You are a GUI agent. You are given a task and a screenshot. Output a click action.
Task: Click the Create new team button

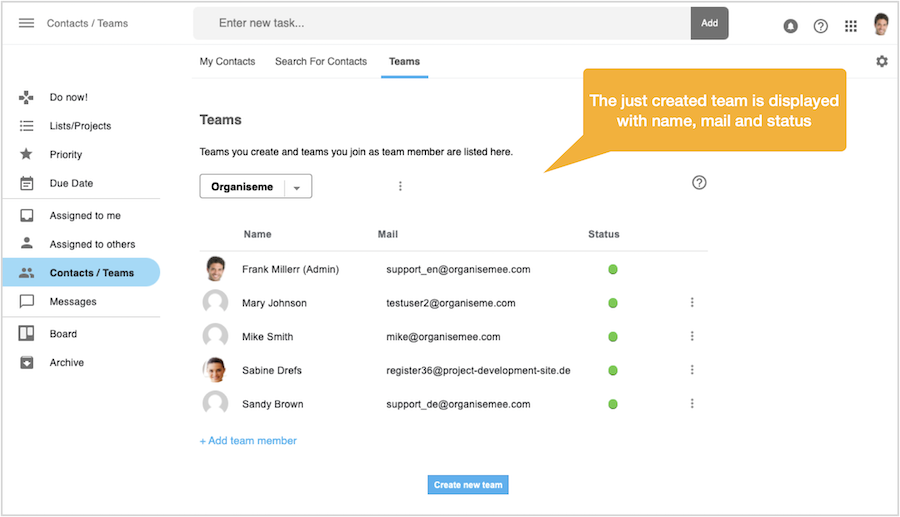[x=468, y=485]
